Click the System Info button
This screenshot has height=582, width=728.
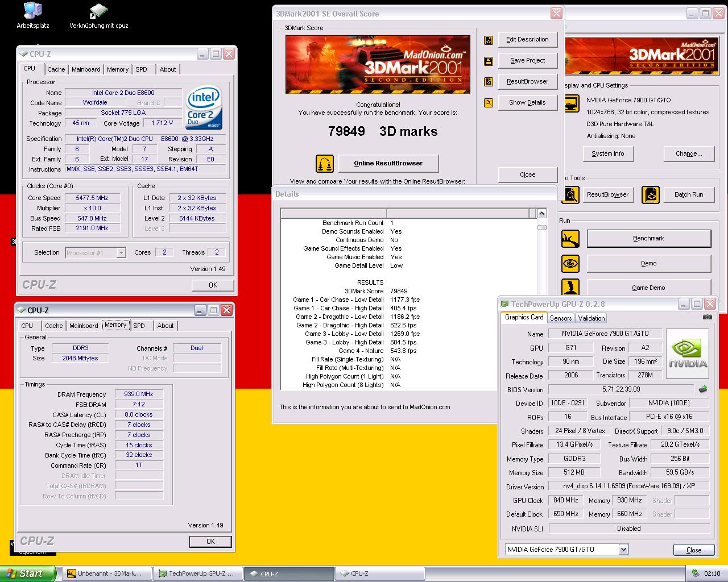click(x=607, y=154)
